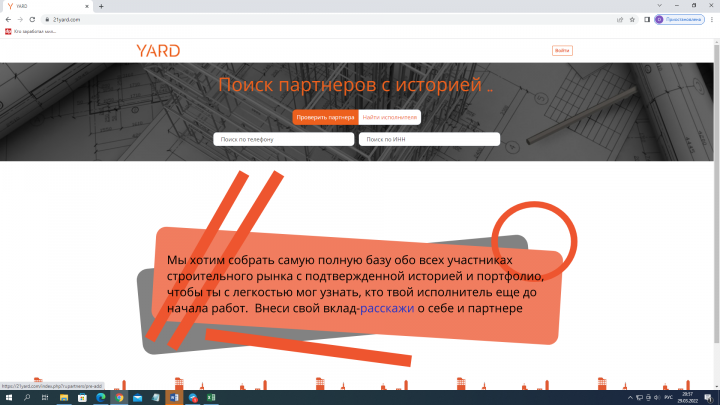The height and width of the screenshot is (405, 720).
Task: Open the notification center icon
Action: [709, 398]
